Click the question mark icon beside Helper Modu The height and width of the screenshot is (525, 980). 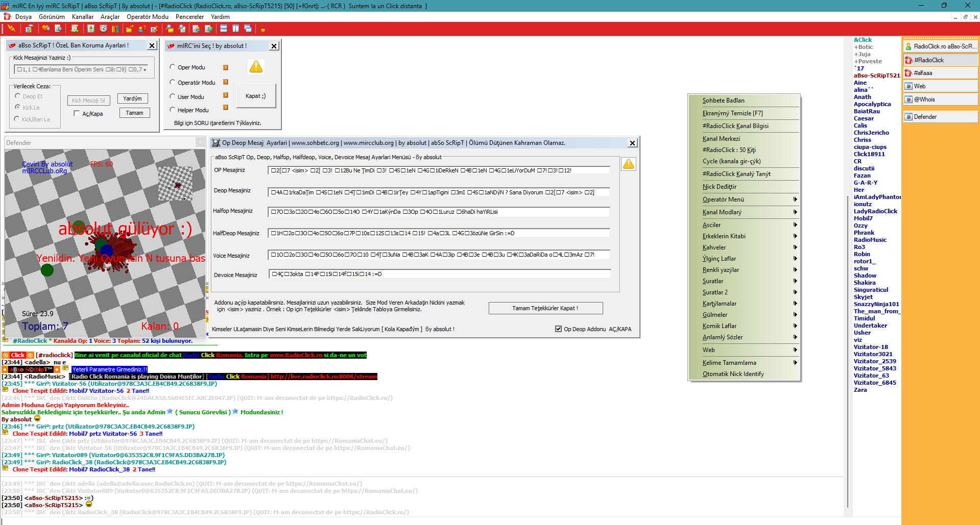(x=226, y=108)
